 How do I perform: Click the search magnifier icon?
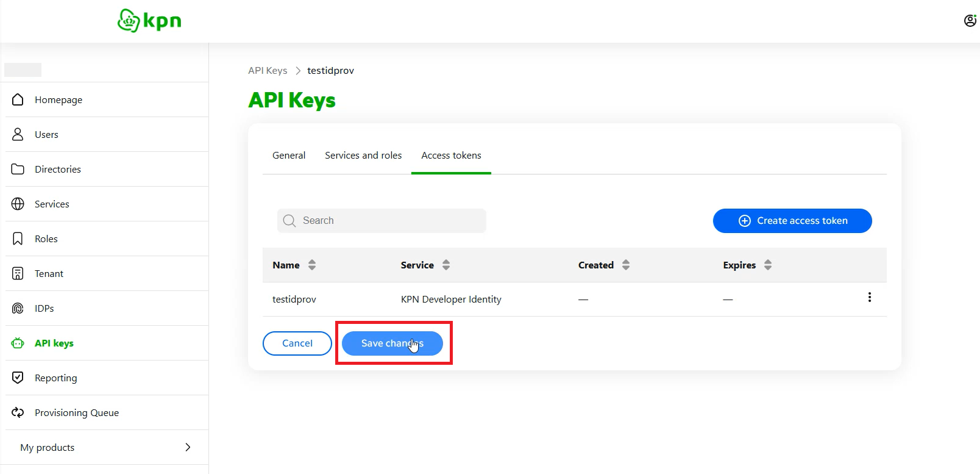click(x=289, y=221)
